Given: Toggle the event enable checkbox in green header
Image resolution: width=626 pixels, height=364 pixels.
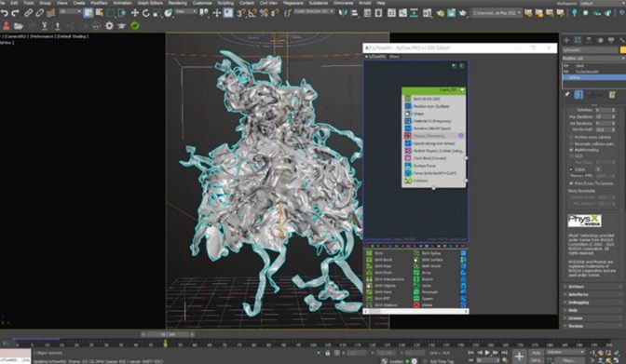Looking at the screenshot, I should (x=462, y=90).
